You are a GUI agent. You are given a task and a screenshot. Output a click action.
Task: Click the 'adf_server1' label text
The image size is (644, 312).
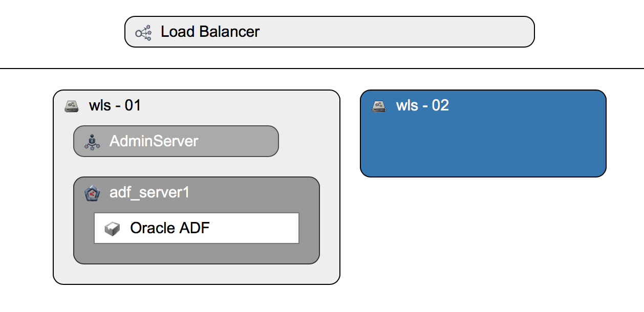(x=149, y=193)
